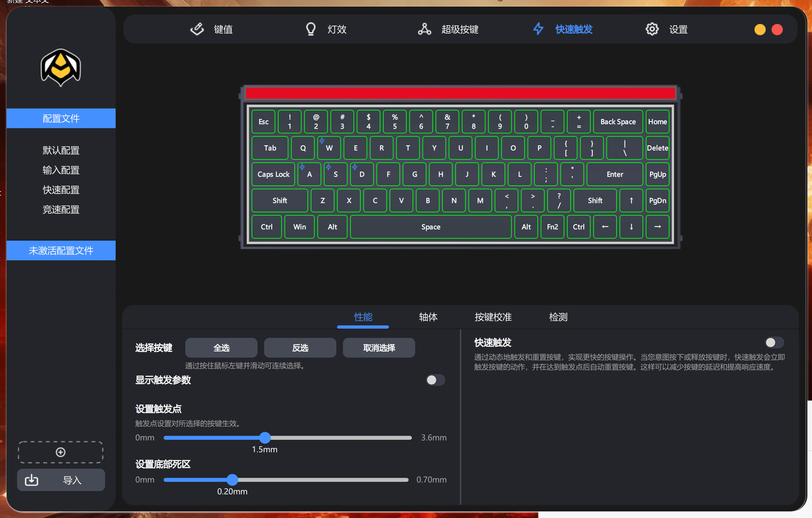This screenshot has width=812, height=518.
Task: Select the Back Space key
Action: coord(618,122)
